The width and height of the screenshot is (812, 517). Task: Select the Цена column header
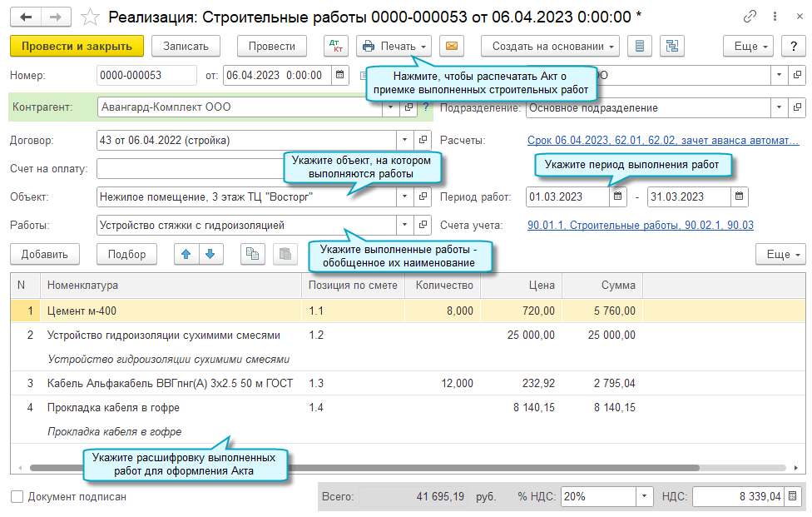pos(521,285)
